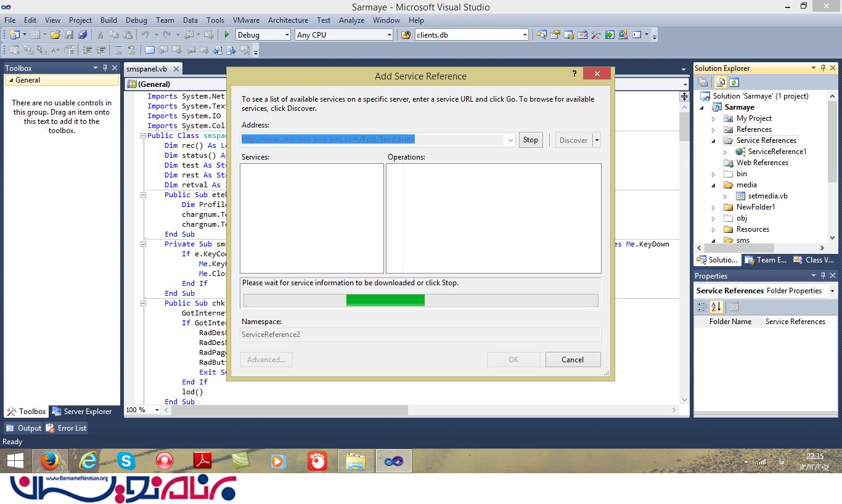Screen dimensions: 842x504
Task: Collapse the Service References tree node
Action: (x=714, y=140)
